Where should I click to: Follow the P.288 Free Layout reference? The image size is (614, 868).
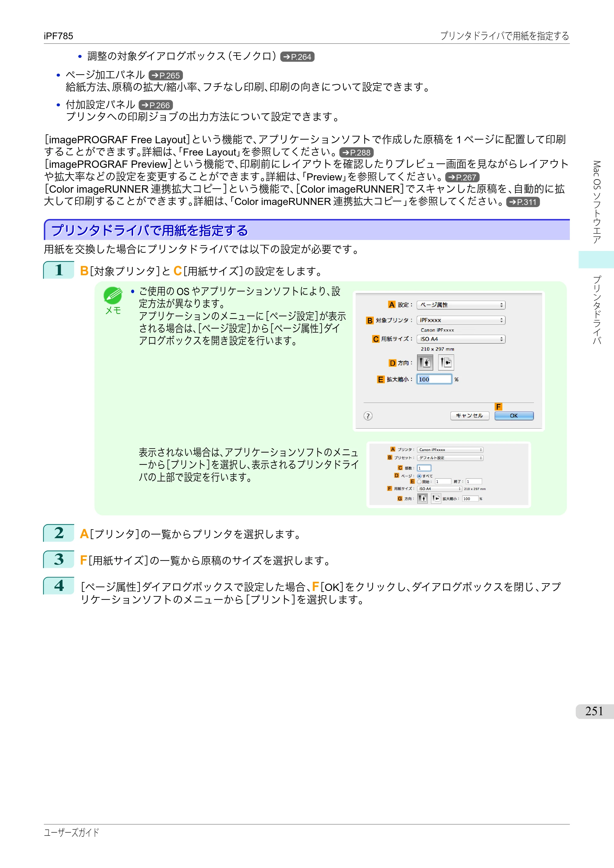click(357, 152)
